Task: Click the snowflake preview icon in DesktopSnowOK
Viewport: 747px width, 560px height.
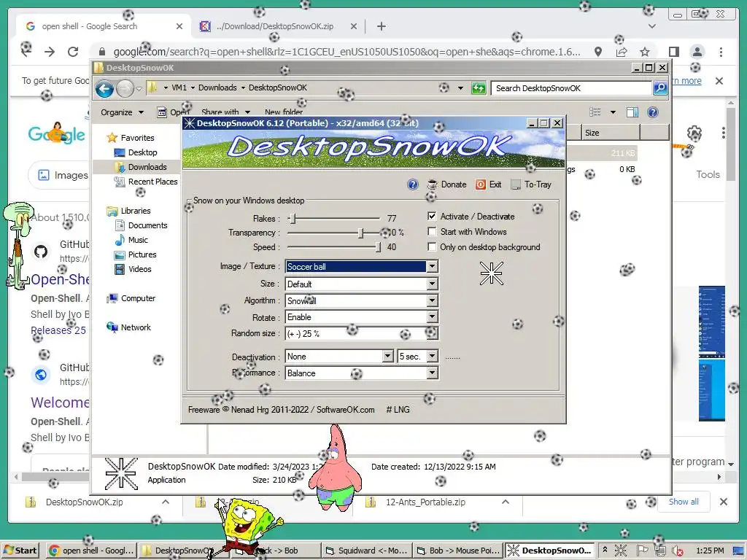Action: point(491,273)
